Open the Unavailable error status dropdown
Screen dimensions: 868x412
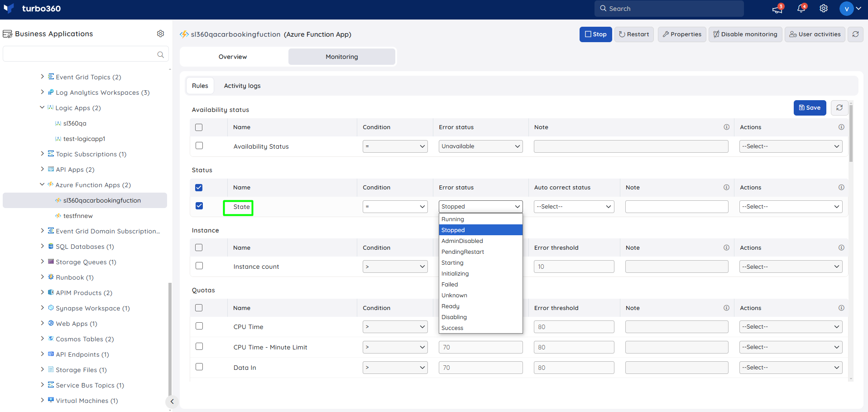(481, 146)
